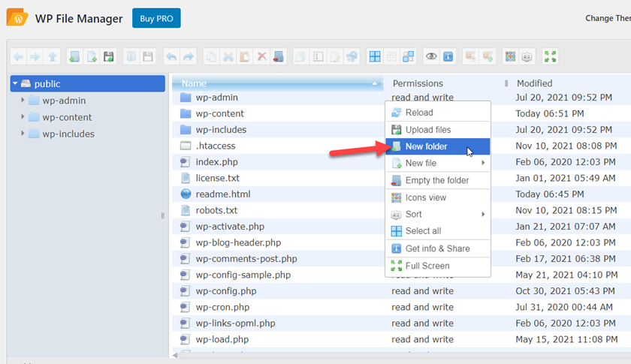Click the Open toolbar icon
This screenshot has height=364, width=631.
[131, 57]
